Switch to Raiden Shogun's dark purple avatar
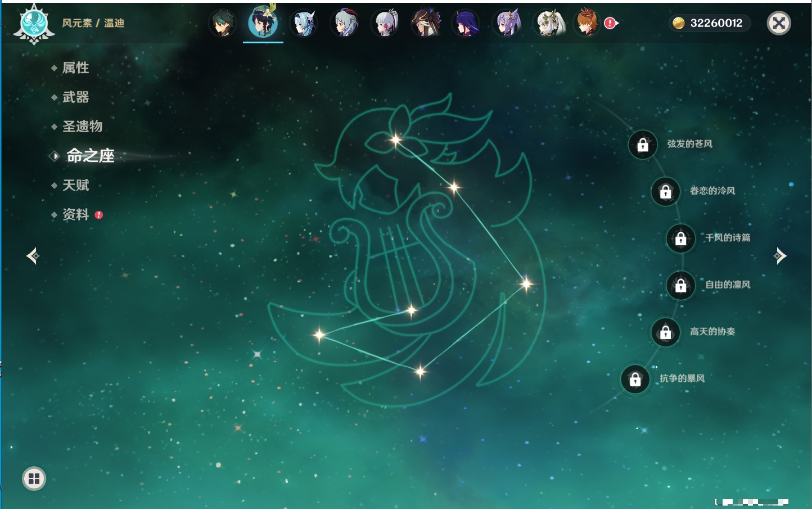 pos(466,24)
